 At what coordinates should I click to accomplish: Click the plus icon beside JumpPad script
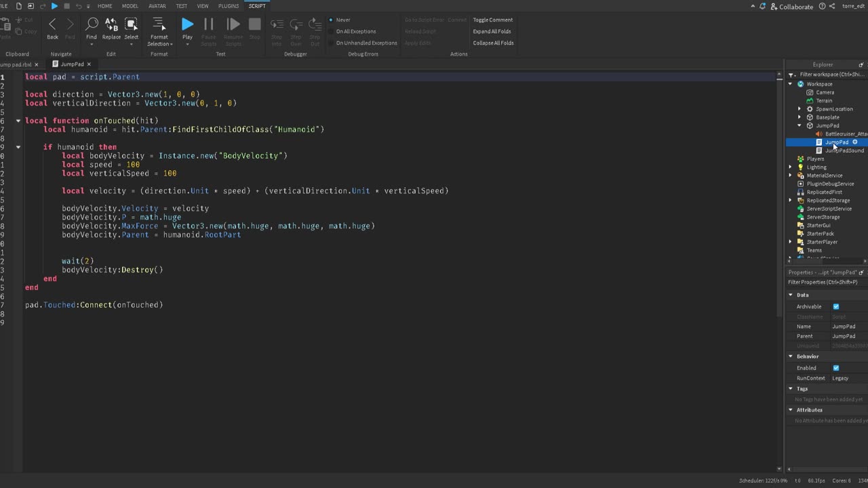(x=854, y=142)
